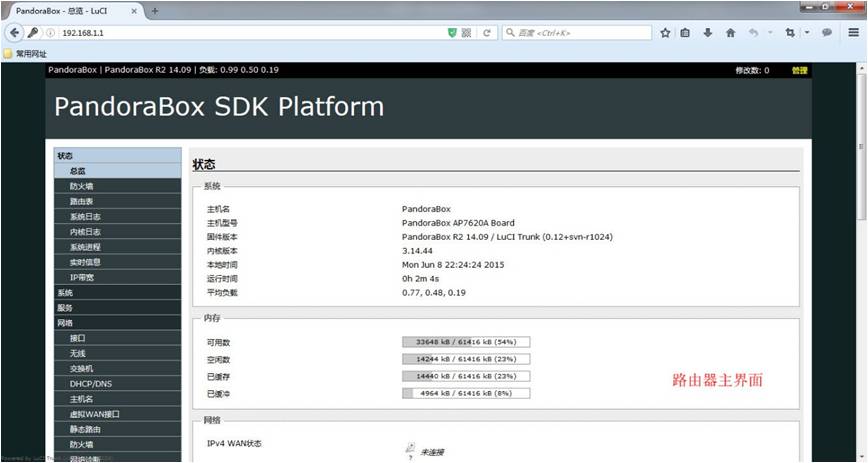Click the green shield security icon
Screen dimensions: 868x463
coord(452,33)
